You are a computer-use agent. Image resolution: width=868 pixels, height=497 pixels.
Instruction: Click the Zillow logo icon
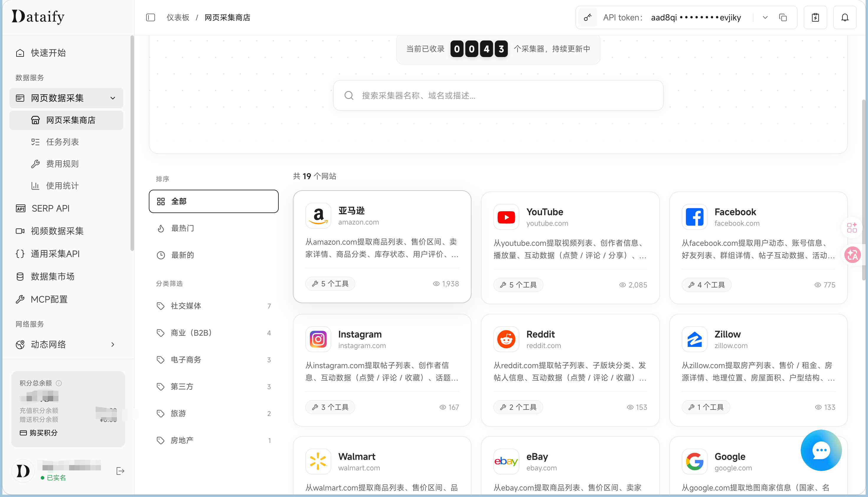click(694, 339)
